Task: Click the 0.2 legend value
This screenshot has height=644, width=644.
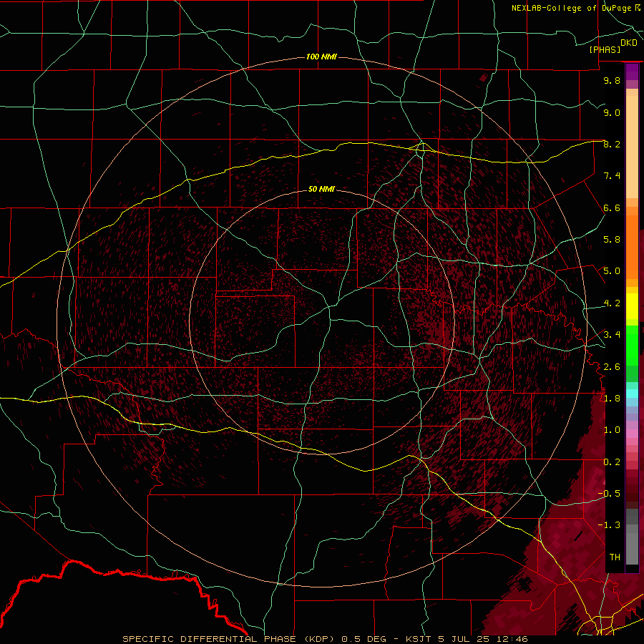Action: coord(612,462)
